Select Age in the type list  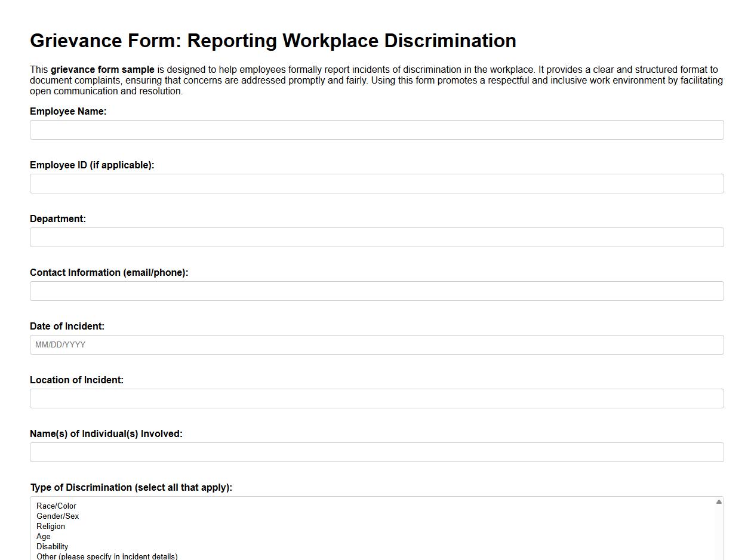coord(43,536)
